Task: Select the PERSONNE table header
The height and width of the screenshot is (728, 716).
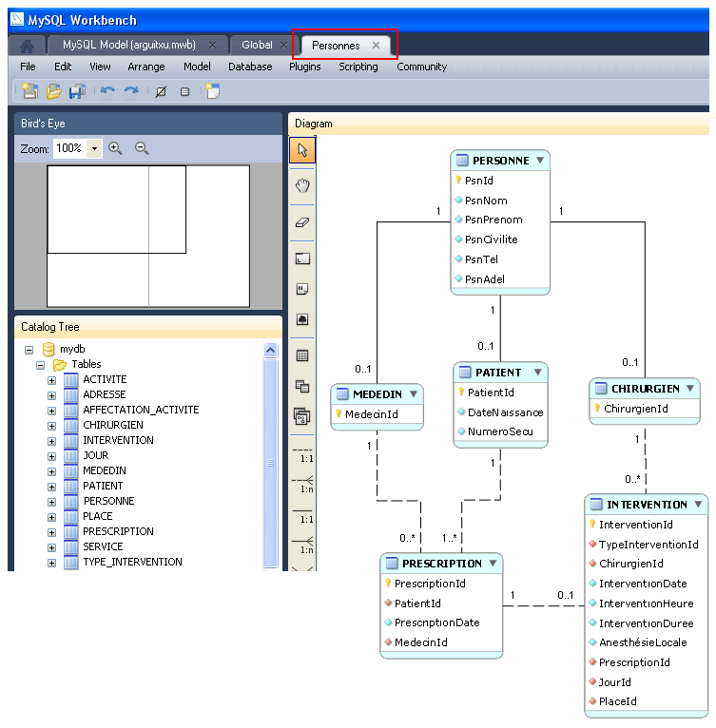Action: point(500,161)
